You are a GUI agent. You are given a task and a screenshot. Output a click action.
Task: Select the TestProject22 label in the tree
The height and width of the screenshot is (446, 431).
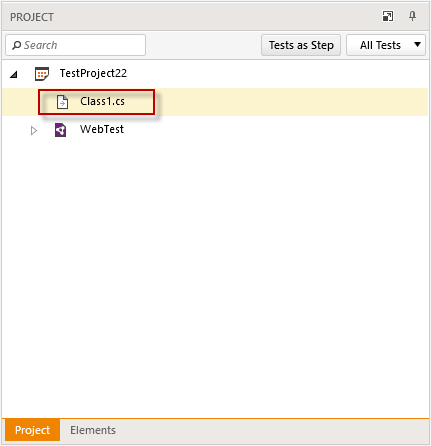(x=93, y=73)
